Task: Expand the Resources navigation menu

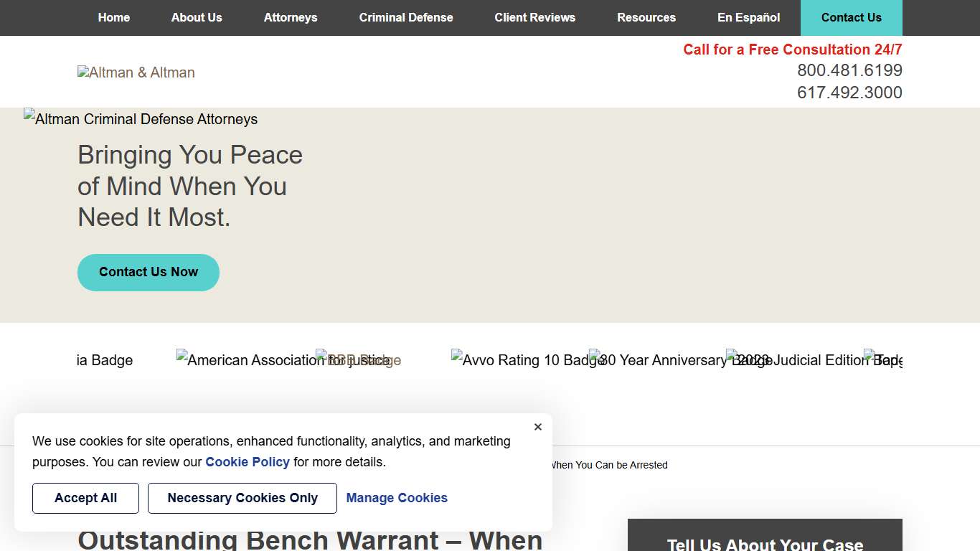Action: [646, 17]
